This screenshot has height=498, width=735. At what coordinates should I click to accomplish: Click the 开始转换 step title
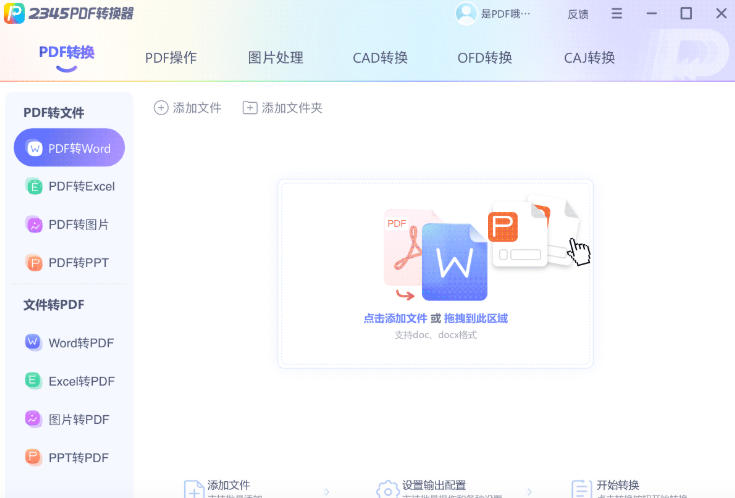[x=618, y=485]
